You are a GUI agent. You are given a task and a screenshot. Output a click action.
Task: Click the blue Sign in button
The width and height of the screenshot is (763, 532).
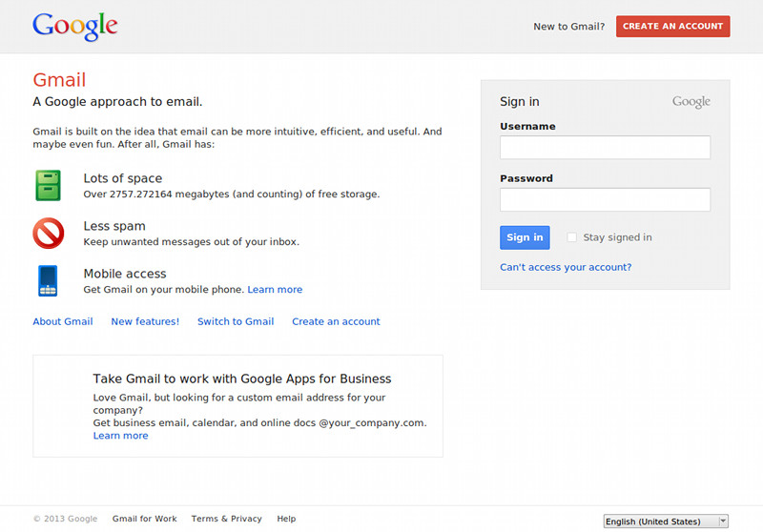[x=525, y=237]
